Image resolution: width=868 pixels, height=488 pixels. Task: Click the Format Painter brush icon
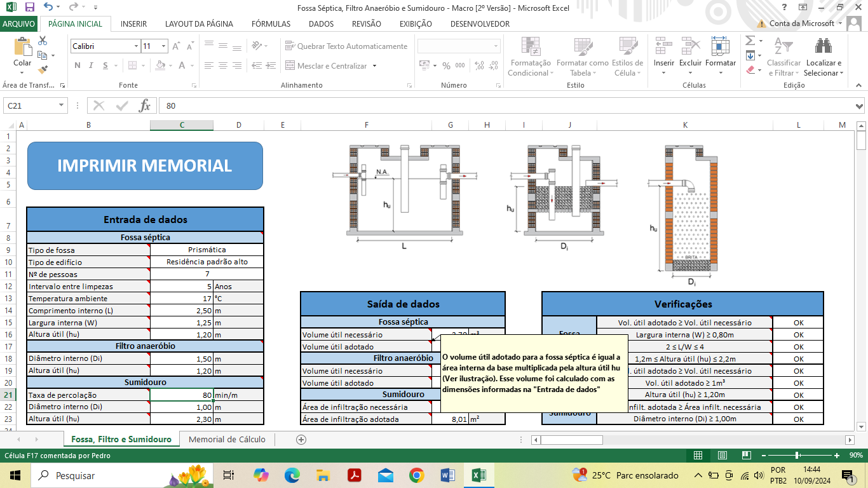coord(43,69)
